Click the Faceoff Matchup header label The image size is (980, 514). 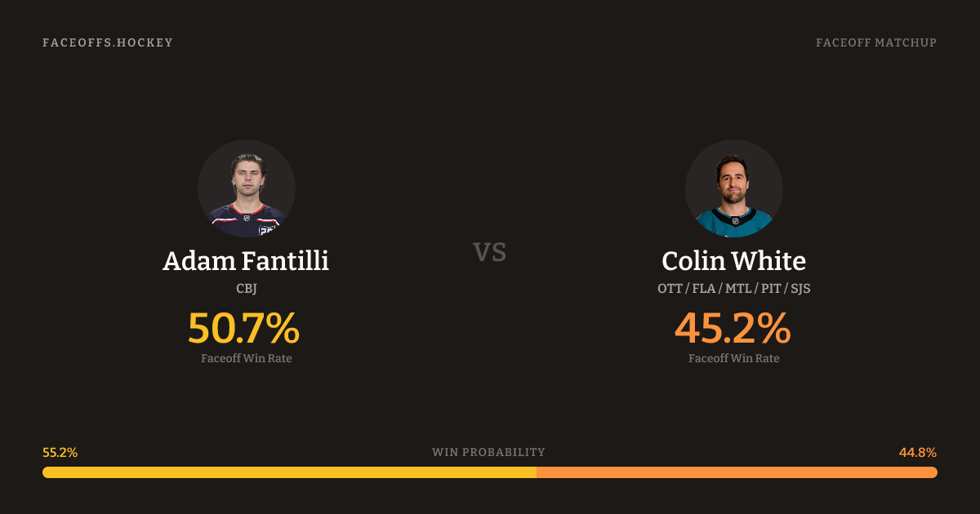click(875, 42)
